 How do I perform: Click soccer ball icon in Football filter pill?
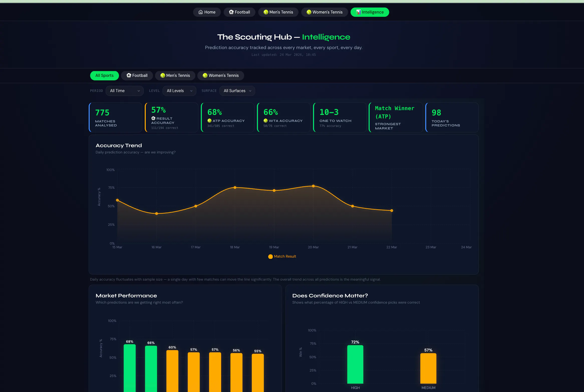tap(129, 75)
